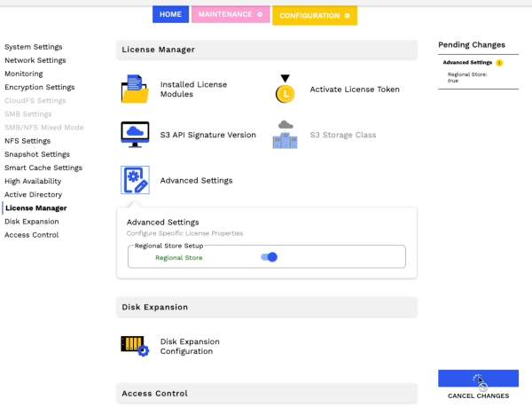Viewport: 532px width, 407px height.
Task: Expand the Disk Expansion section header
Action: point(266,307)
